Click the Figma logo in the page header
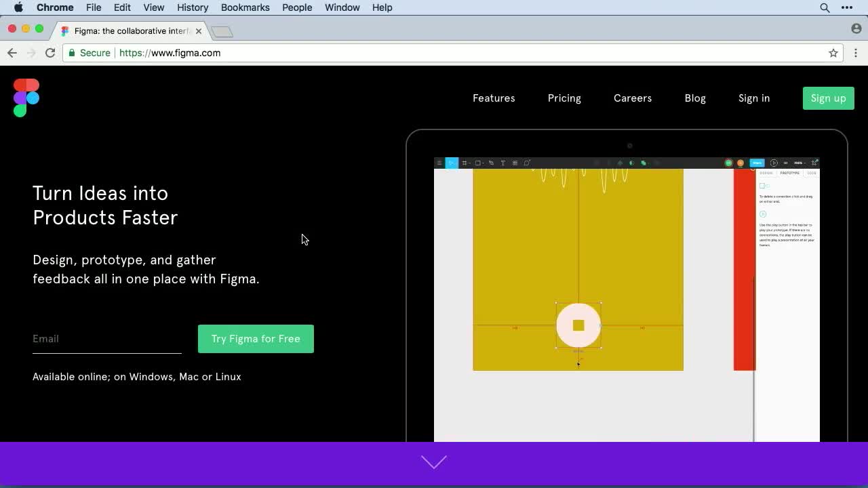The height and width of the screenshot is (488, 868). (x=26, y=98)
